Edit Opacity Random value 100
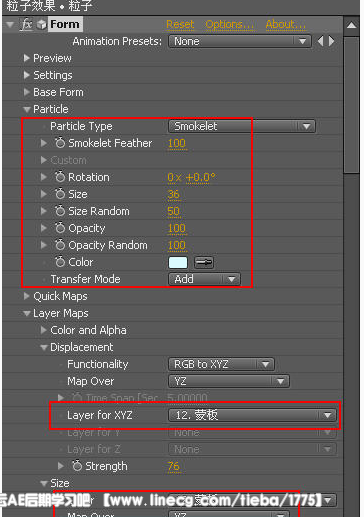The image size is (364, 517). click(177, 245)
